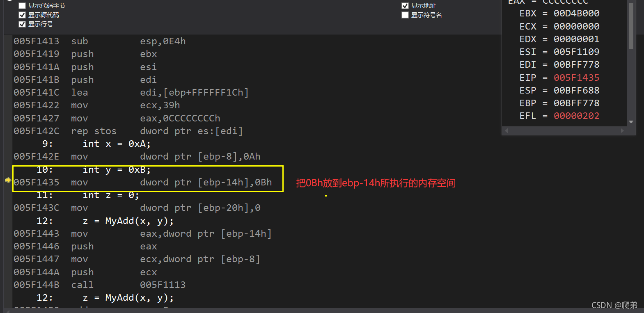Click the push edi line at 005F141B

pos(85,80)
